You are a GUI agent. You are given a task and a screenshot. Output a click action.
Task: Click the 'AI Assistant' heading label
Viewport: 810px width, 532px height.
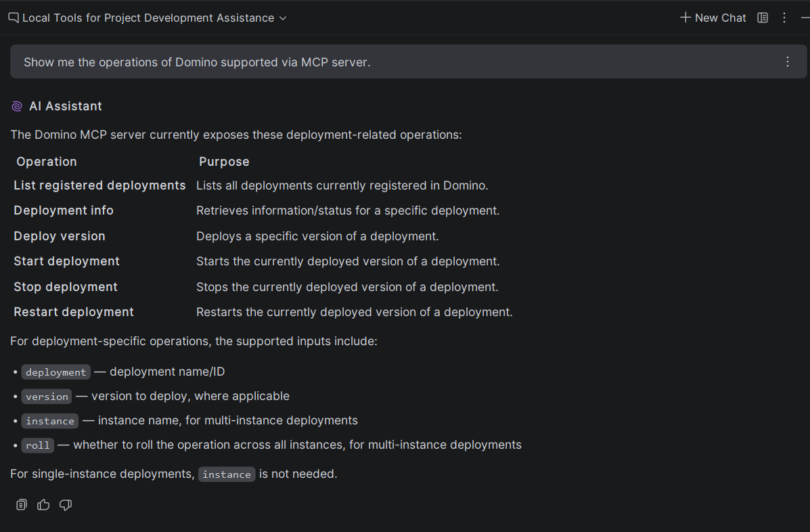[66, 106]
